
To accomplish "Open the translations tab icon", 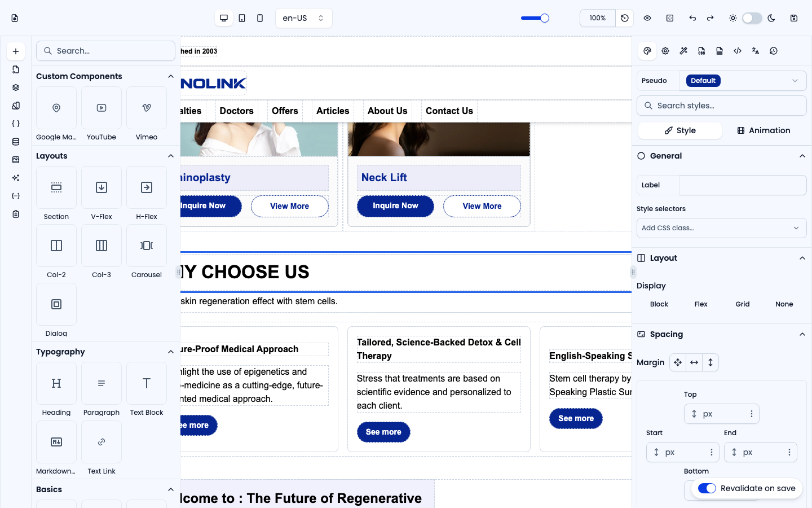I will coord(756,51).
